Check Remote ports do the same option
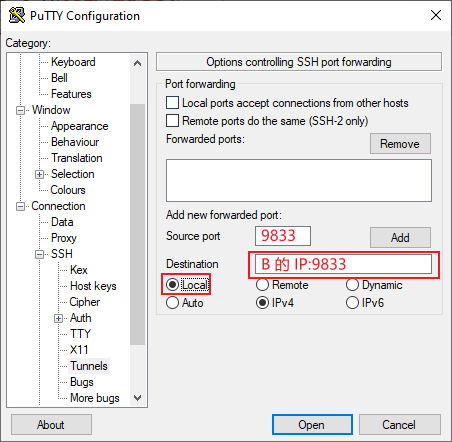 point(172,121)
